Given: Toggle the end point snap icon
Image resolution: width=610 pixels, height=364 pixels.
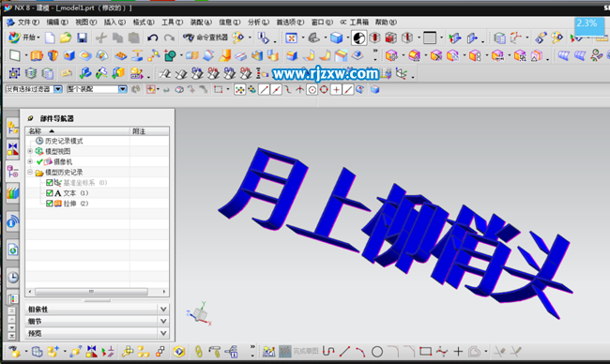Looking at the screenshot, I should 264,90.
